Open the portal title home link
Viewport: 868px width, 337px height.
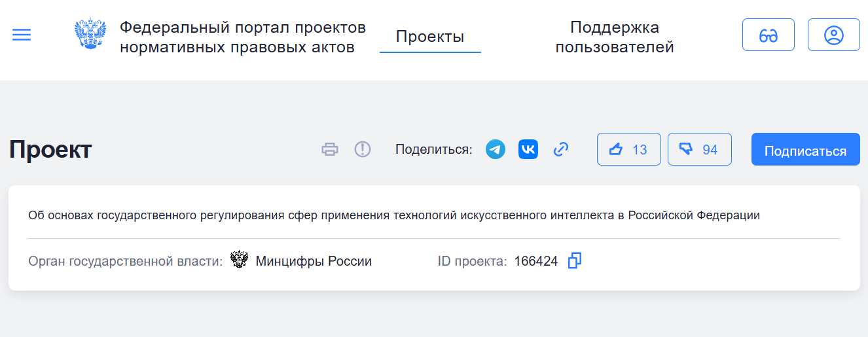point(242,37)
